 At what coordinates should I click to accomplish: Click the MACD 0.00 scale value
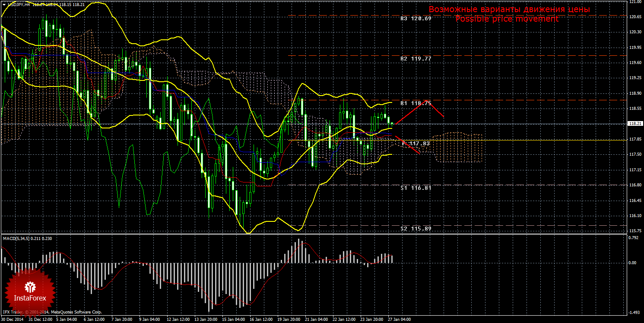tap(633, 262)
